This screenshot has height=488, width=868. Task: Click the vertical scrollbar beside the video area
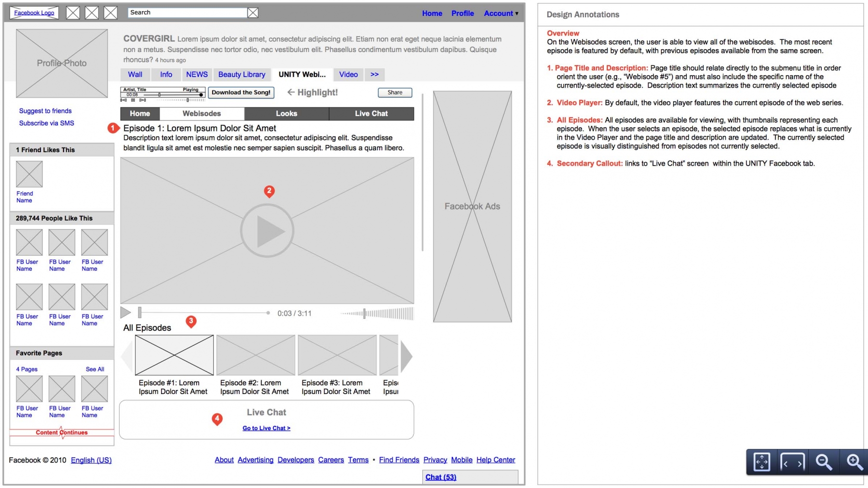pyautogui.click(x=422, y=172)
